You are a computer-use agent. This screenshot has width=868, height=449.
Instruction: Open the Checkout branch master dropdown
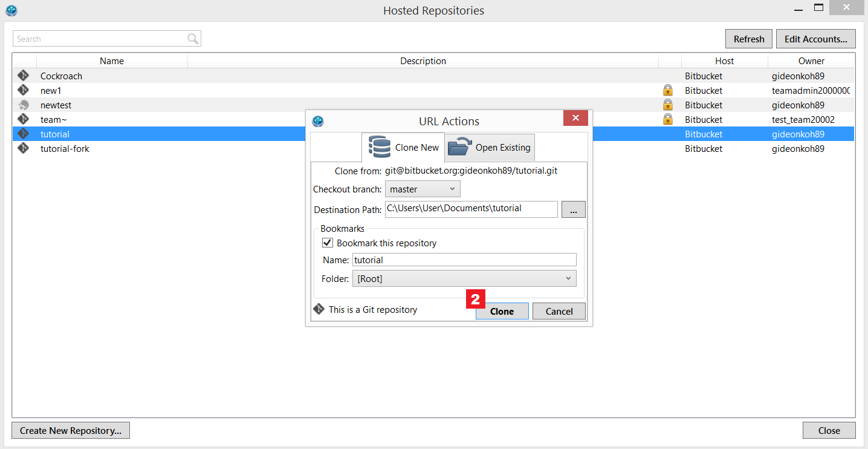coord(423,189)
